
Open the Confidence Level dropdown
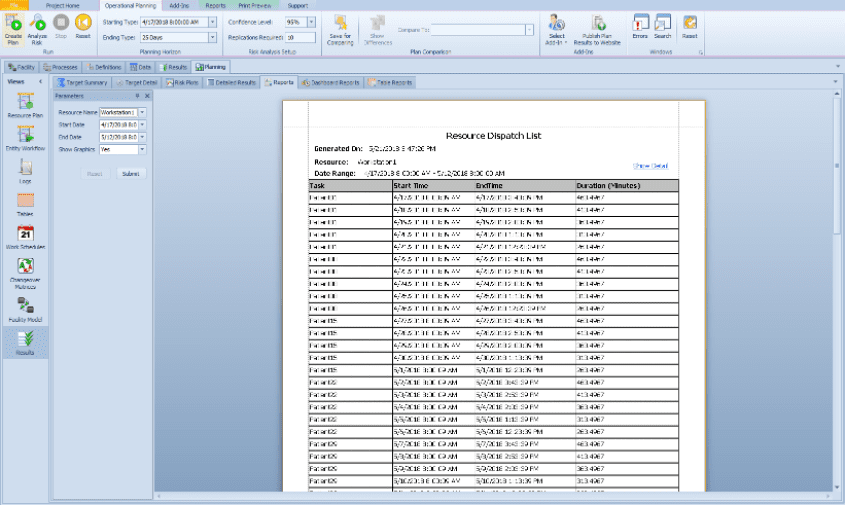(x=311, y=22)
